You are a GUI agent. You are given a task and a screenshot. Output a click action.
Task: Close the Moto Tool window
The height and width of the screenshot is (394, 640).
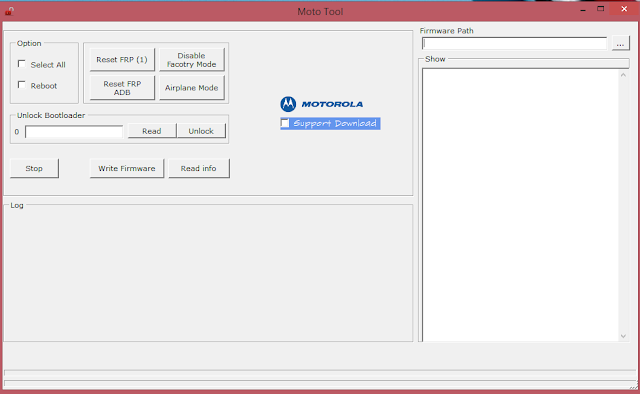click(x=624, y=9)
